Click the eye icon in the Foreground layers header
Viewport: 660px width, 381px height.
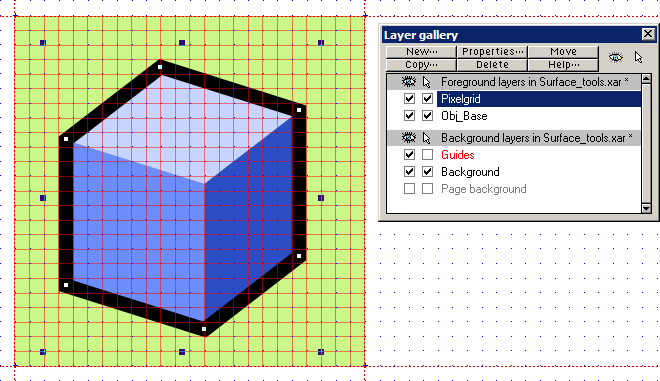[x=408, y=81]
